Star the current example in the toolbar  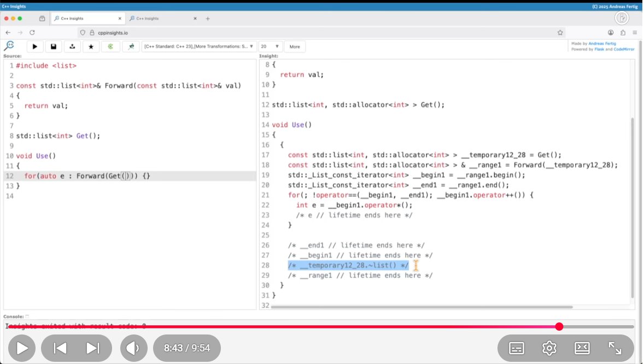point(91,46)
